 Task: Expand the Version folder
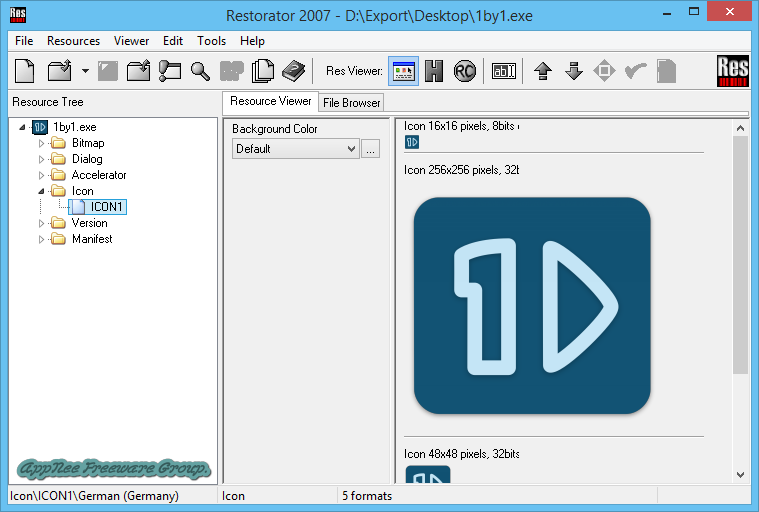[41, 223]
